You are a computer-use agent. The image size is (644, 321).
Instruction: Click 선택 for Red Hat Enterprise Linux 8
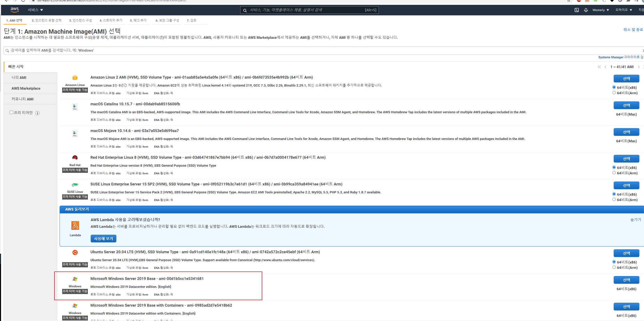[x=626, y=159]
